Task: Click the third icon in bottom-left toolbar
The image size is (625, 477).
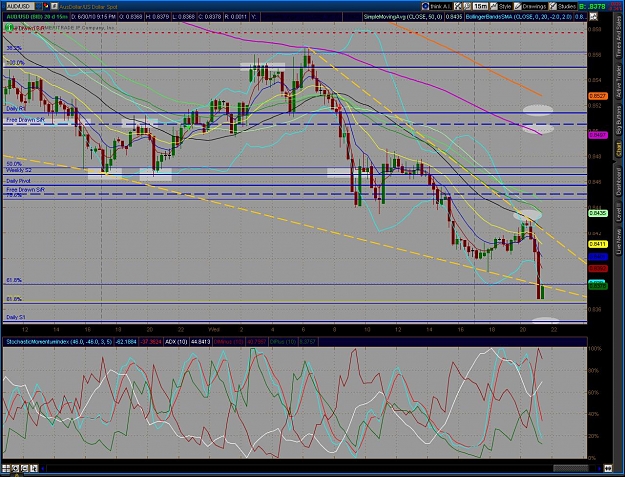Action: 24,468
